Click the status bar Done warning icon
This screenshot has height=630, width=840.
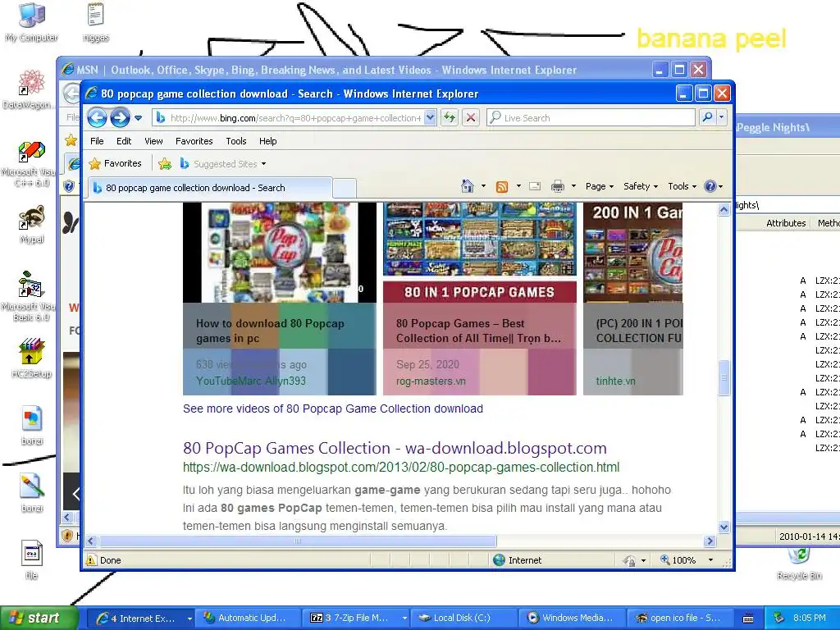pyautogui.click(x=92, y=559)
